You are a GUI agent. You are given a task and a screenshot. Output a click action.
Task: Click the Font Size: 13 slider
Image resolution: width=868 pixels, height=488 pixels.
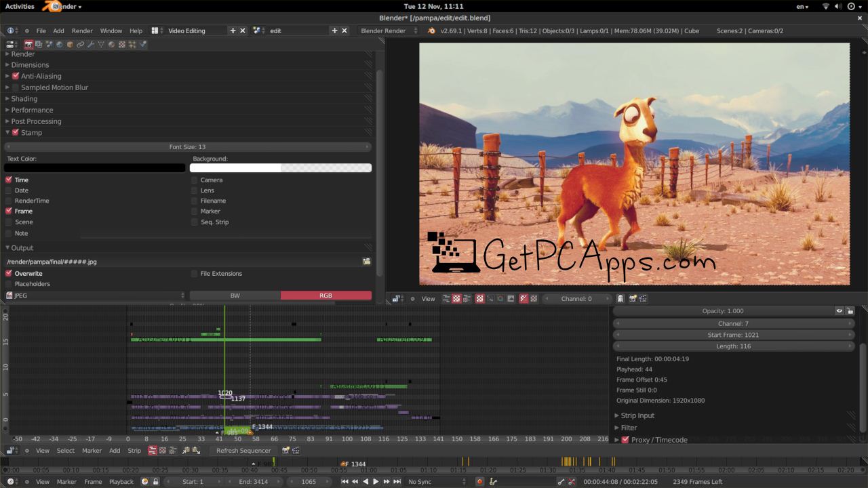(188, 147)
